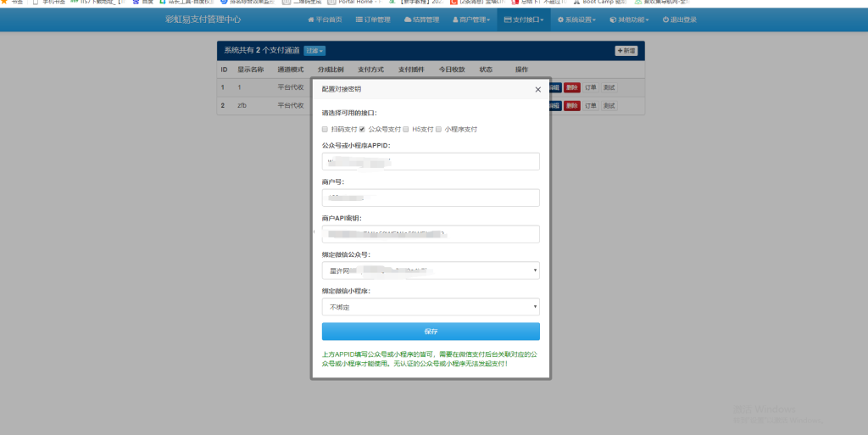Click 退出登录 to log out
This screenshot has height=435, width=868.
pos(680,20)
